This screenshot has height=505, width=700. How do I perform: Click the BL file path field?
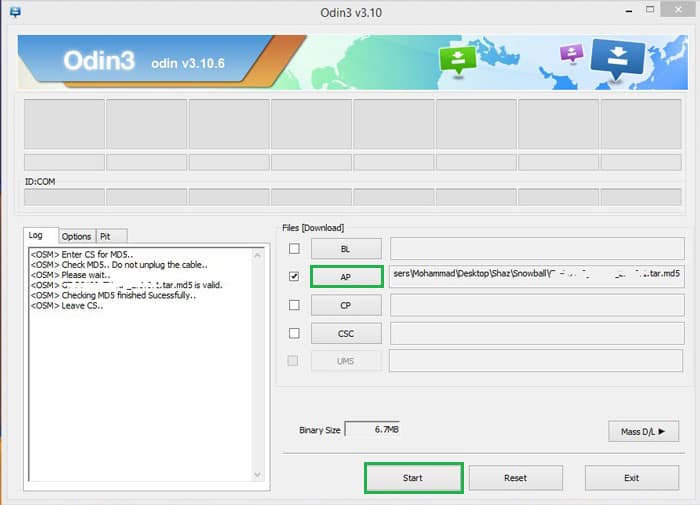pos(537,249)
